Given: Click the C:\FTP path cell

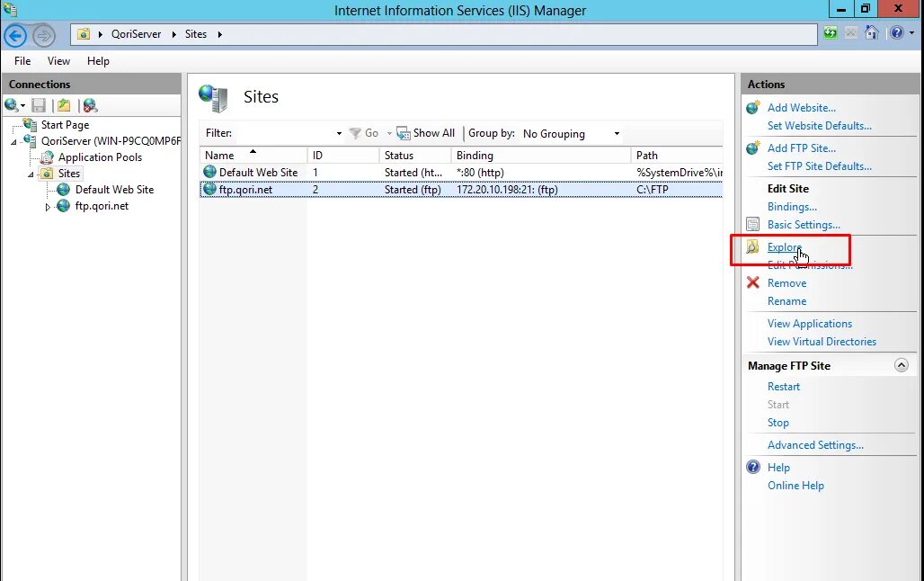Looking at the screenshot, I should 653,190.
